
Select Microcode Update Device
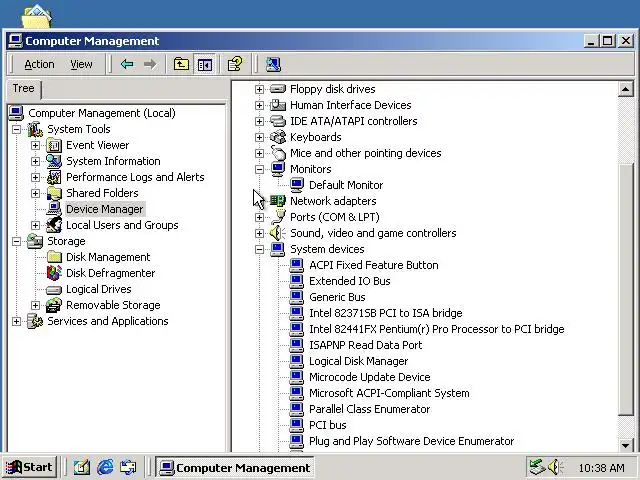coord(369,377)
